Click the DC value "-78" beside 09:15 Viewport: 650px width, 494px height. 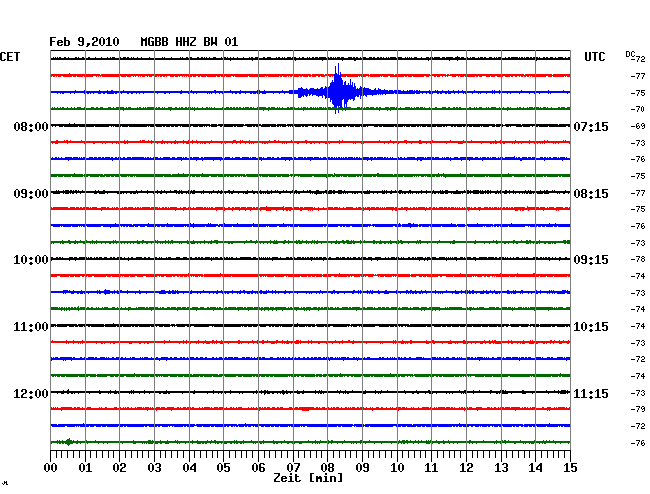click(638, 259)
